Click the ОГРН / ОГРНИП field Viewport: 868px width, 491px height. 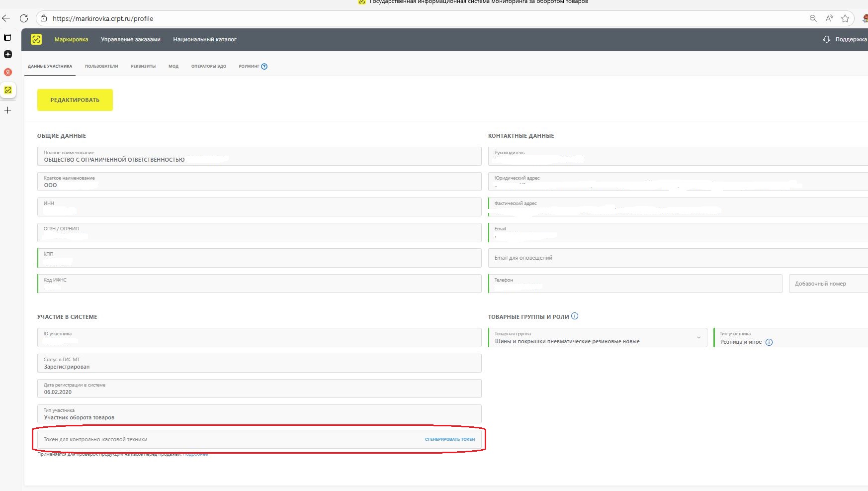[259, 232]
